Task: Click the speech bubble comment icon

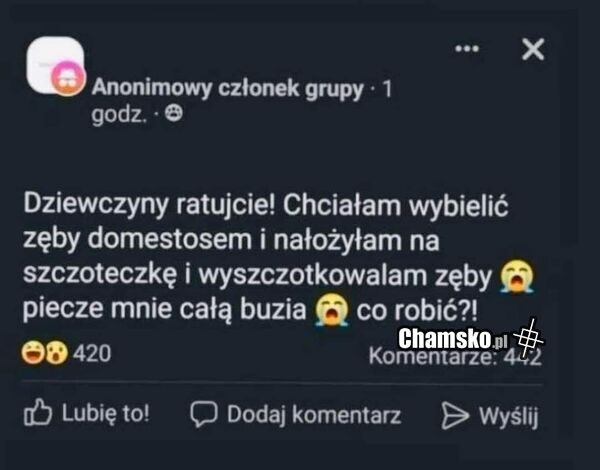Action: pyautogui.click(x=204, y=414)
